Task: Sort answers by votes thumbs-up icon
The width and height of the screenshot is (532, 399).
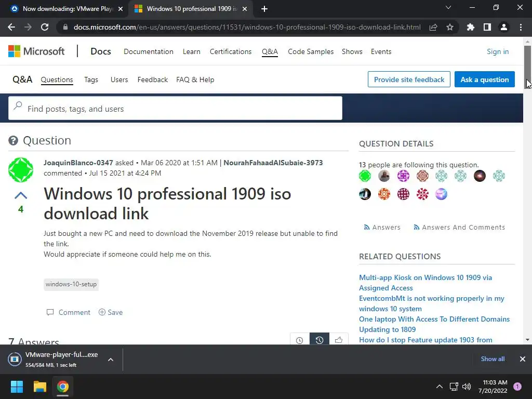Action: [339, 340]
